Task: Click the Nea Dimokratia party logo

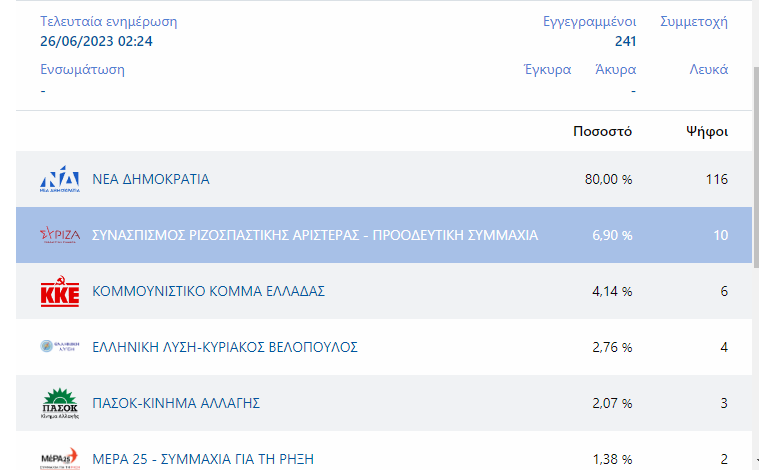Action: [x=60, y=179]
